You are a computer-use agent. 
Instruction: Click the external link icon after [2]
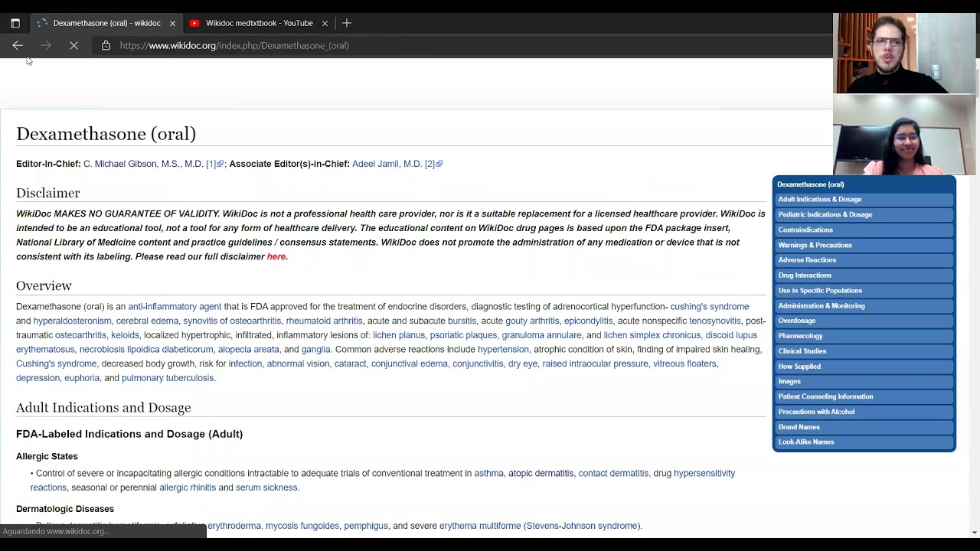click(x=439, y=164)
